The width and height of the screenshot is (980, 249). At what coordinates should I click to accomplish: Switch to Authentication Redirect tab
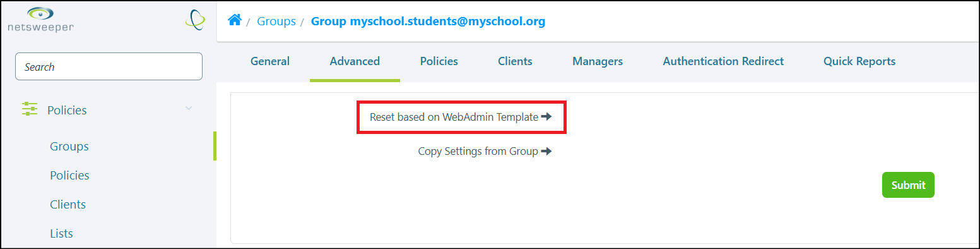click(x=723, y=61)
